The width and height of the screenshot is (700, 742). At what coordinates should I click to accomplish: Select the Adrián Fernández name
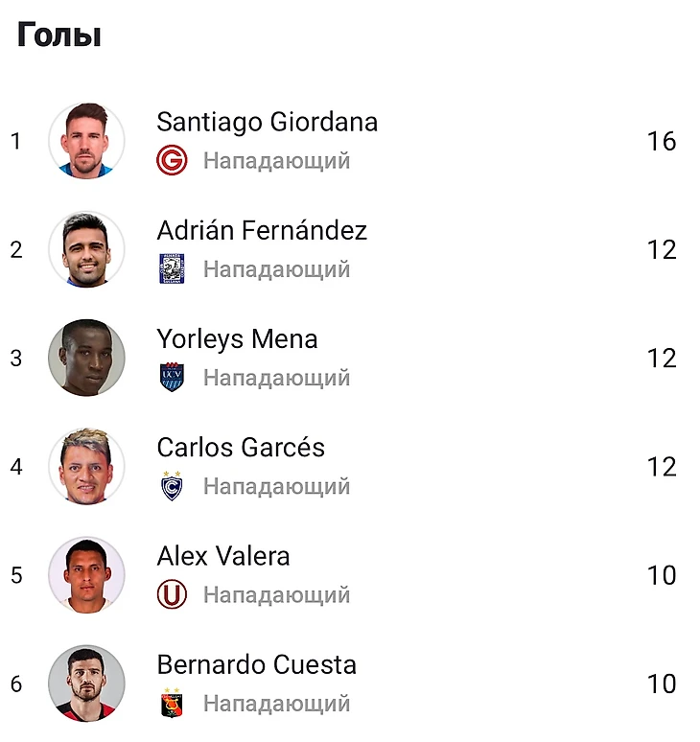[262, 231]
